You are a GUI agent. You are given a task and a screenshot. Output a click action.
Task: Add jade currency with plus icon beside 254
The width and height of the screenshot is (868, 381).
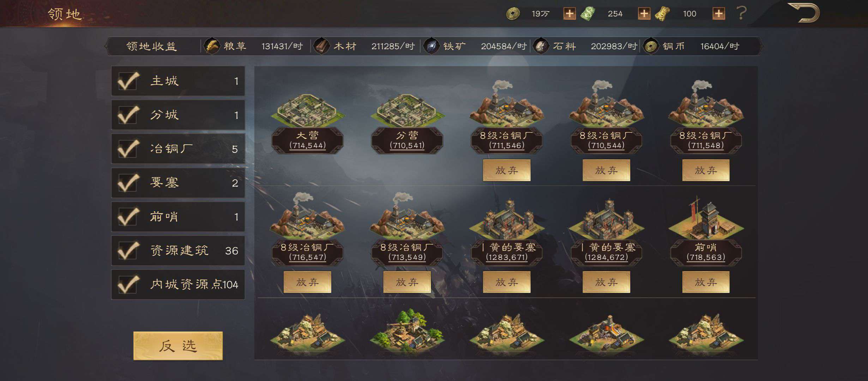[x=644, y=14]
